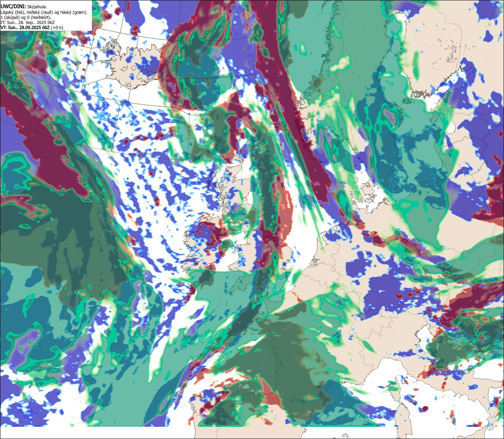Click the 'Lágský (blá), miðský (rauð)' legend line
Viewport: 504px width, 439px height.
(x=44, y=12)
